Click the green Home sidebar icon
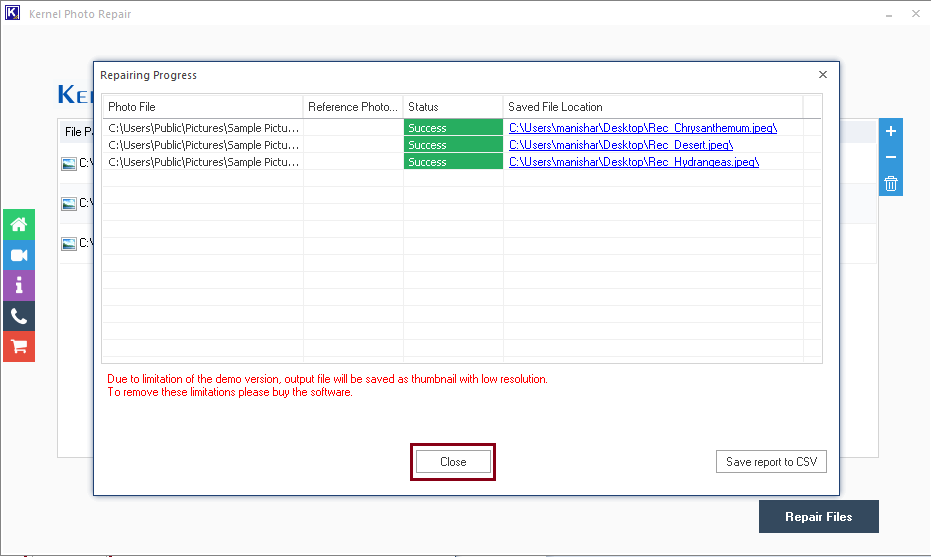This screenshot has height=557, width=931. tap(19, 224)
